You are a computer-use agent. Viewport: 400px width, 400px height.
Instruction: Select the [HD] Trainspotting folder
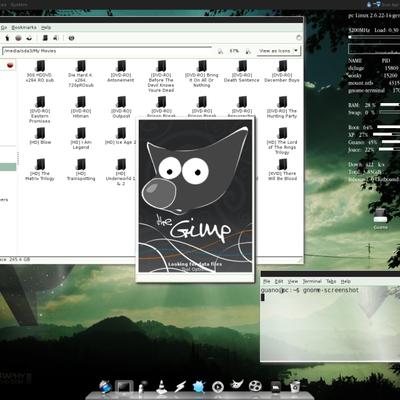tap(81, 169)
